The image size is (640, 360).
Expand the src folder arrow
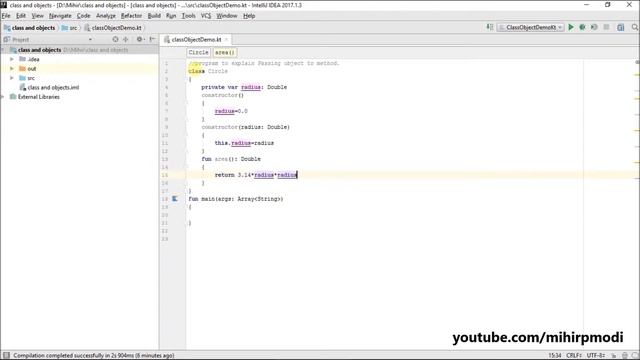pos(12,78)
